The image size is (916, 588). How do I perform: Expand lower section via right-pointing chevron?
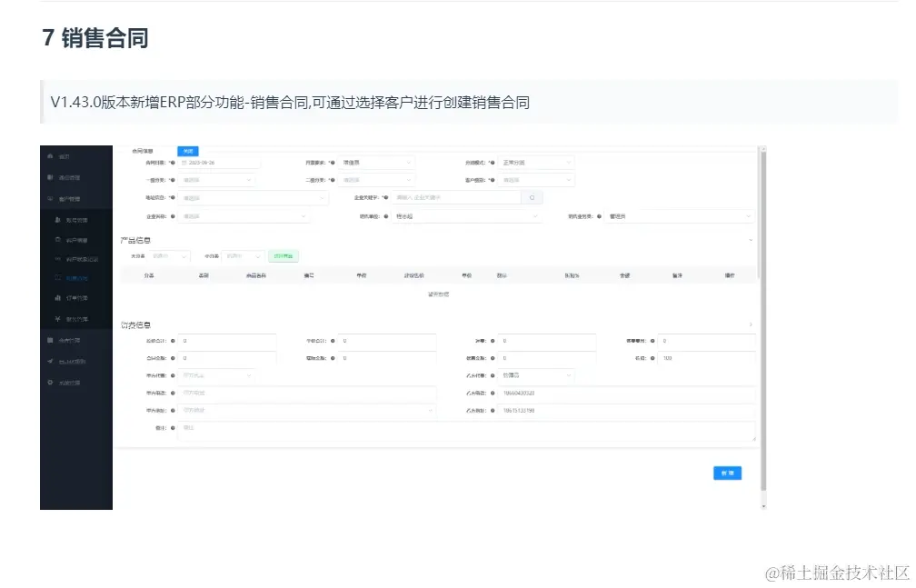[x=751, y=324]
